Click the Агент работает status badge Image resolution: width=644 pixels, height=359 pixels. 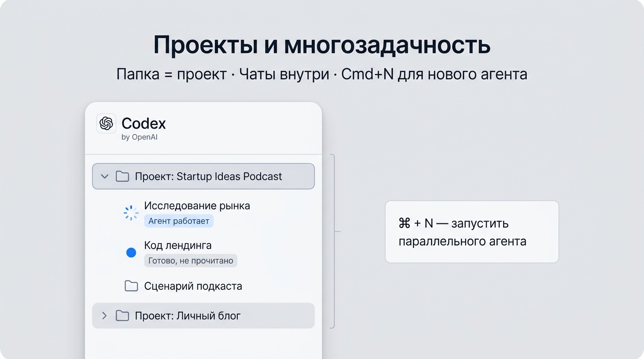pyautogui.click(x=179, y=221)
